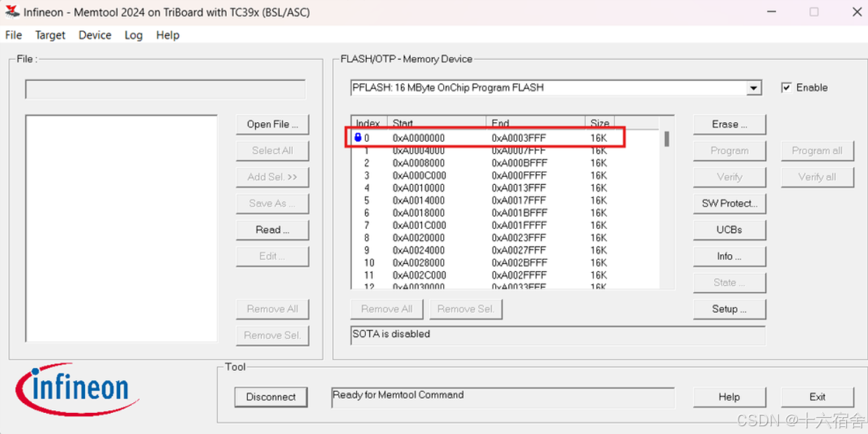Open the File menu
Viewport: 868px width, 434px height.
pos(13,35)
